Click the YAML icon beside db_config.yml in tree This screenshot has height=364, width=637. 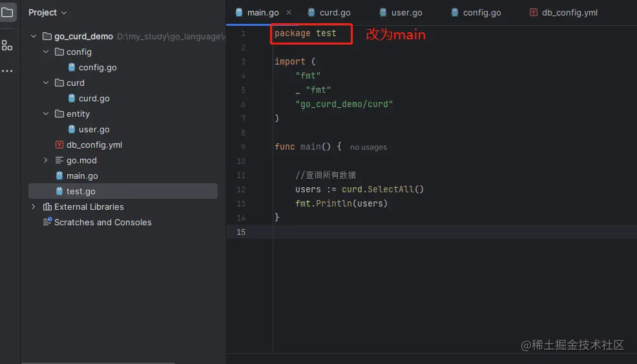click(59, 145)
